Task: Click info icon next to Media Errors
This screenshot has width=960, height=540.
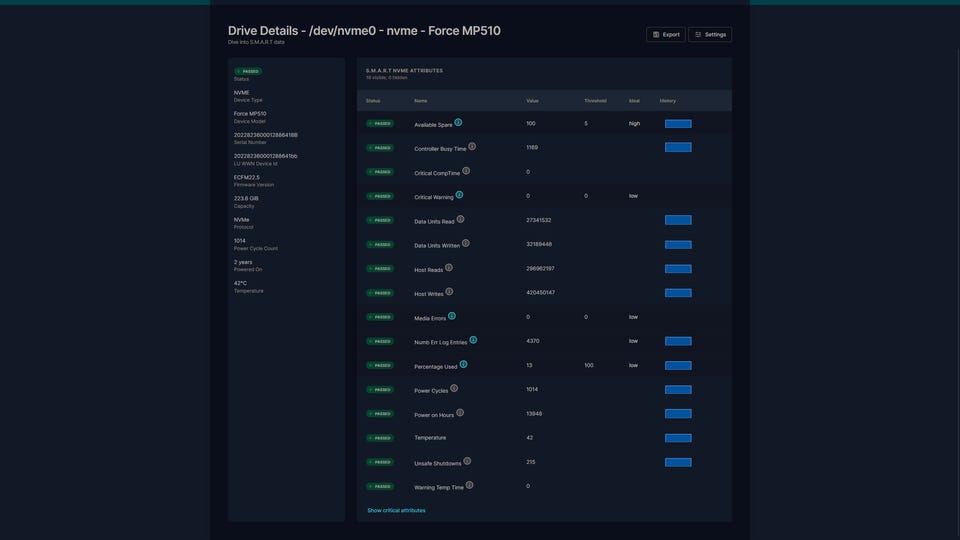Action: click(x=452, y=316)
